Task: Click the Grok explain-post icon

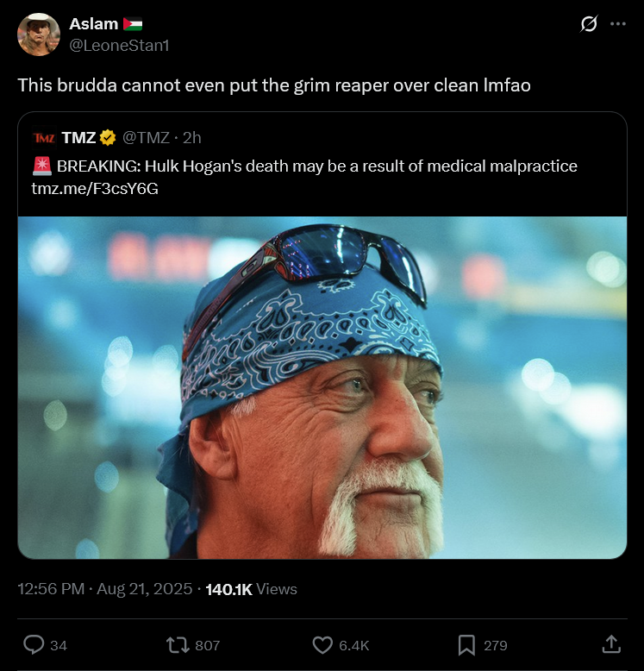Action: (x=589, y=25)
